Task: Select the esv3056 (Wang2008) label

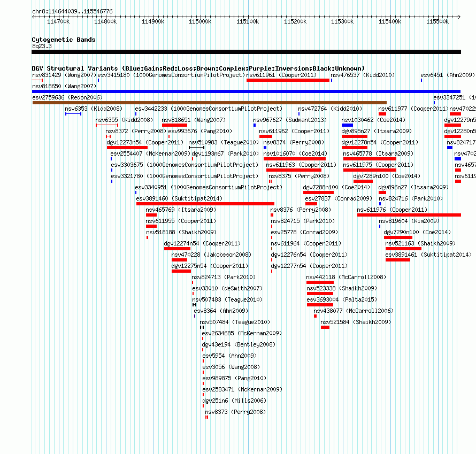Action: click(232, 367)
